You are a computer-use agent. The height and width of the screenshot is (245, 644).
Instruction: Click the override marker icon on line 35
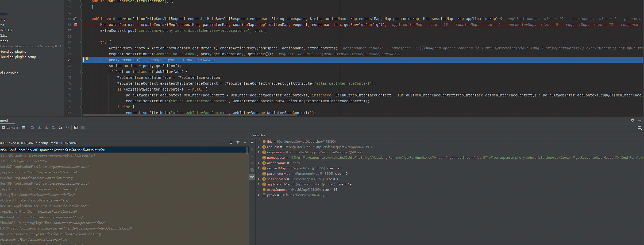[x=75, y=19]
